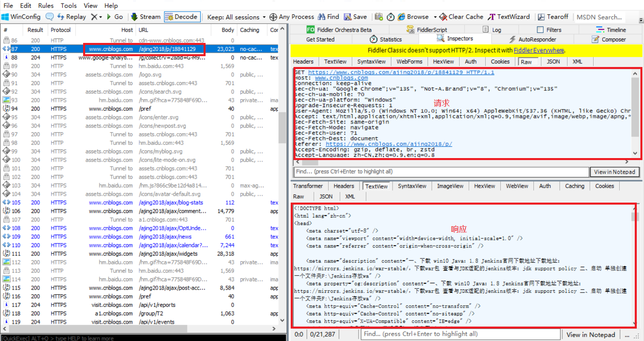The image size is (644, 341).
Task: Select session 105 ajax/blog-stats row
Action: 141,203
